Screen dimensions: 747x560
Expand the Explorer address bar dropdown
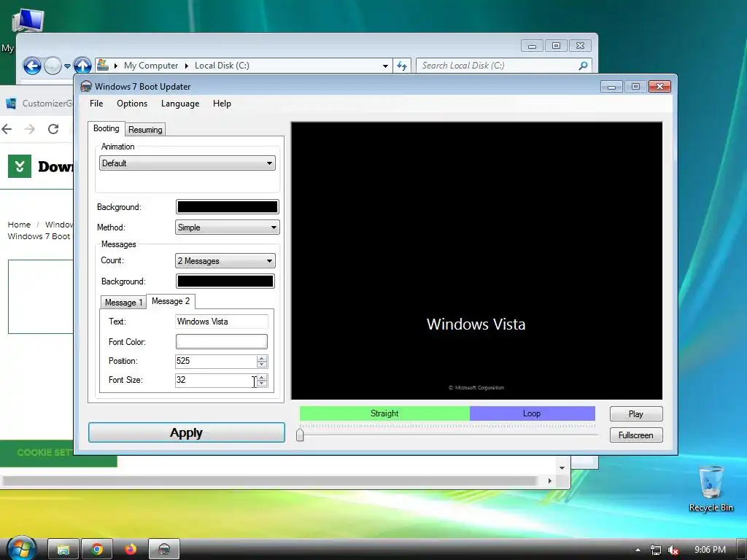pos(385,66)
